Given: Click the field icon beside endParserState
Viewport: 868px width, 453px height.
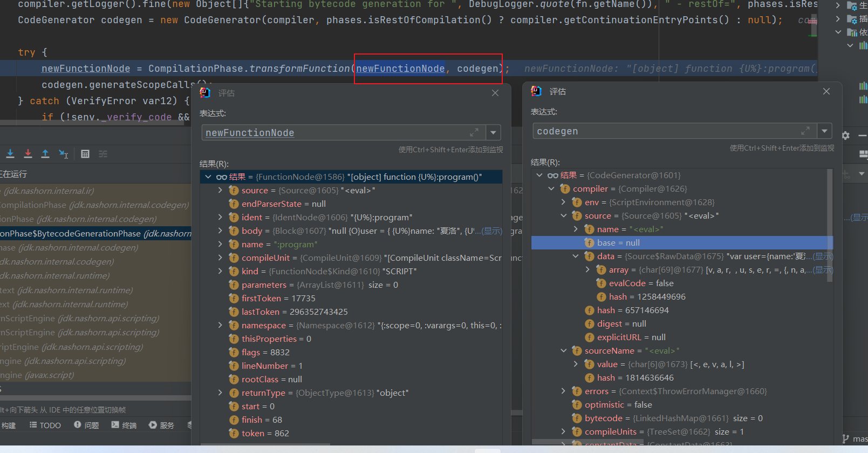Looking at the screenshot, I should [x=234, y=204].
